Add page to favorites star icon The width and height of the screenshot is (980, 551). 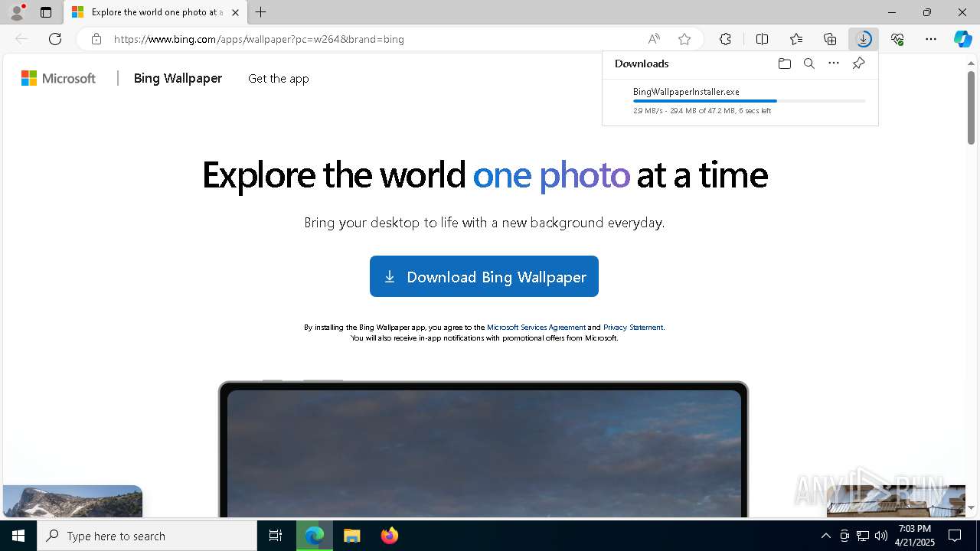click(x=684, y=39)
